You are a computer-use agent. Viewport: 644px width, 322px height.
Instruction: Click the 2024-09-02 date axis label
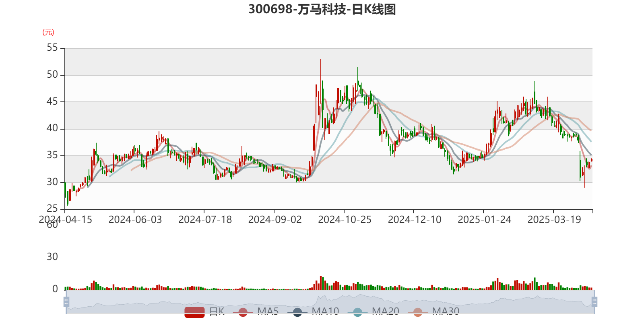275,220
